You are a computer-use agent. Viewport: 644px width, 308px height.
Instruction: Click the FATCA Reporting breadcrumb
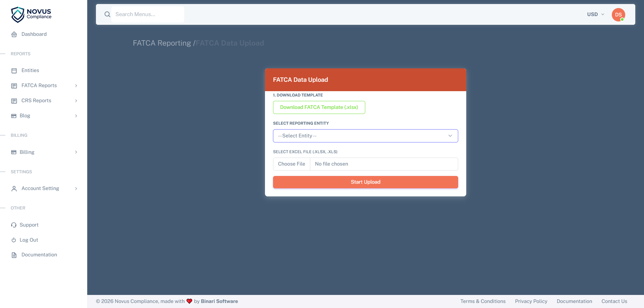[x=162, y=43]
